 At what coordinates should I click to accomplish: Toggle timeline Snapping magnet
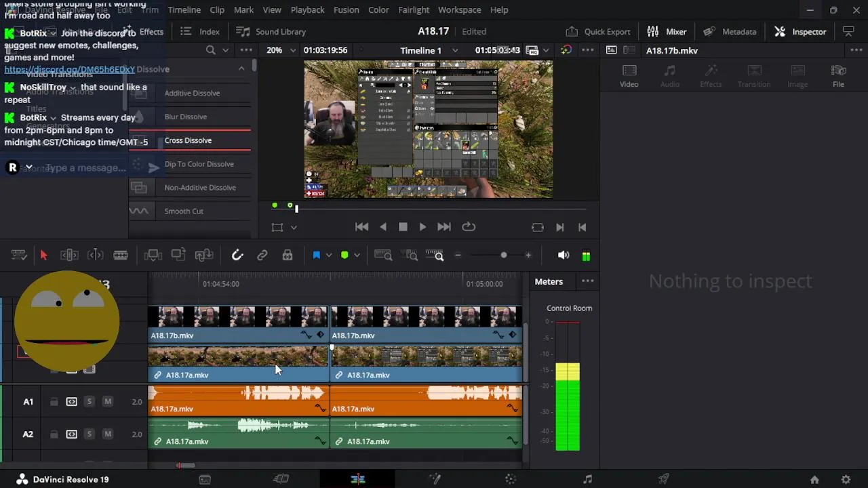[x=237, y=255]
